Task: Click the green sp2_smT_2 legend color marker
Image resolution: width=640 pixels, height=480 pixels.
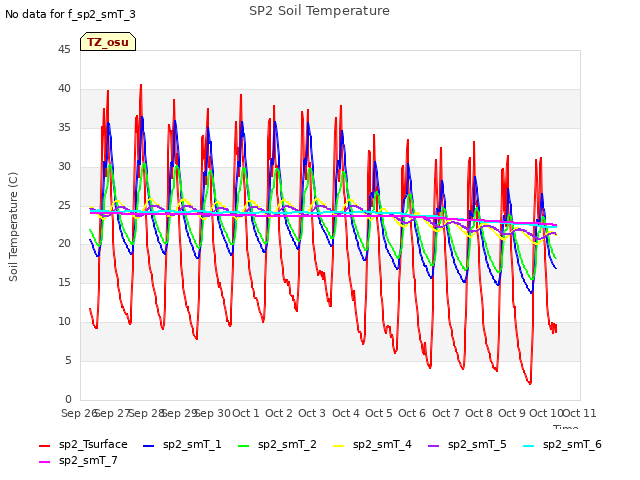Action: [x=244, y=446]
